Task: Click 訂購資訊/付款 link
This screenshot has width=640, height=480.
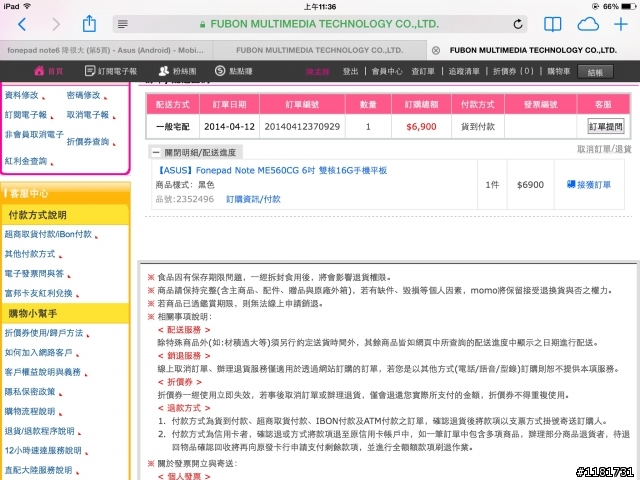Action: (x=253, y=199)
